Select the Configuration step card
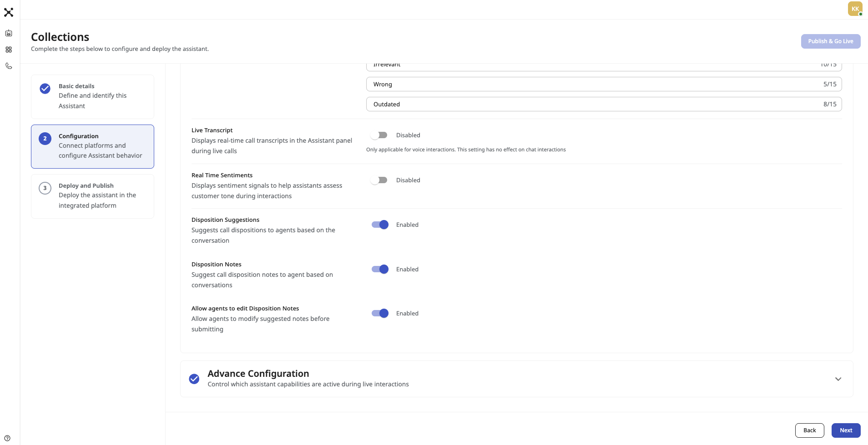This screenshot has height=445, width=868. click(92, 146)
